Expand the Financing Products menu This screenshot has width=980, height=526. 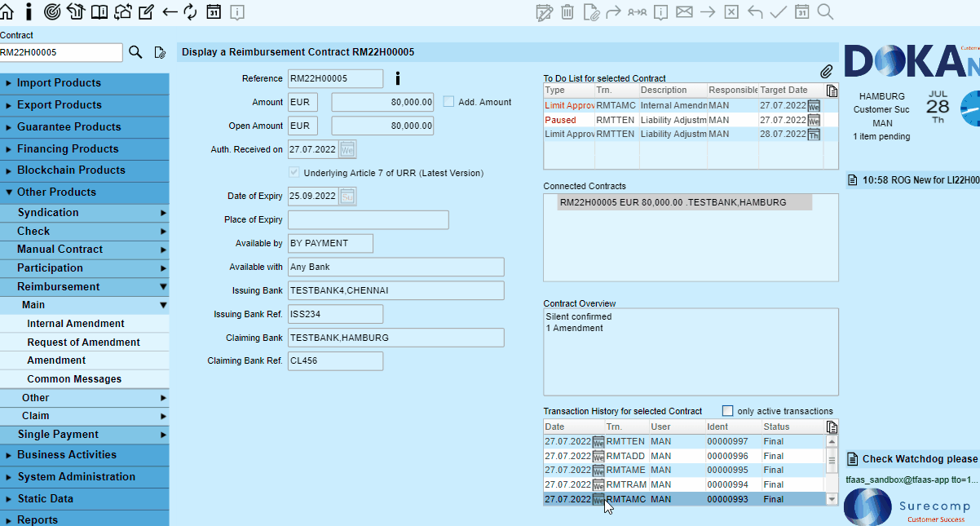(x=85, y=149)
